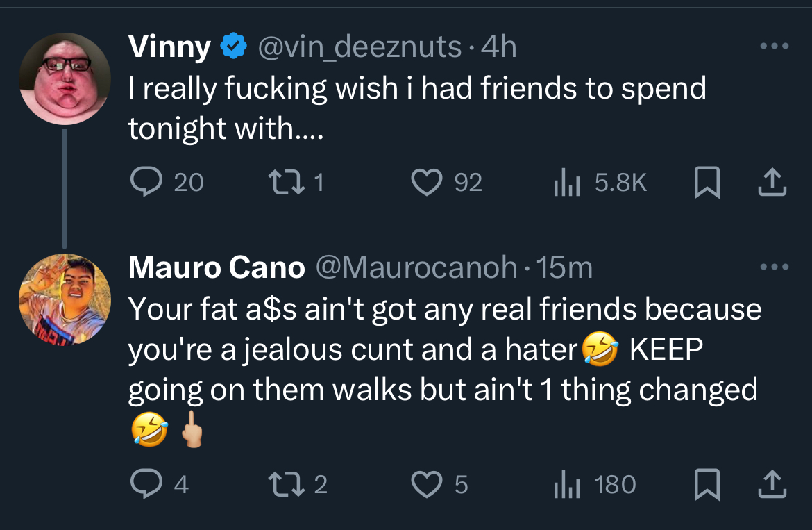The image size is (812, 530).
Task: Open more options menu for Vinny's tweet
Action: 775,46
